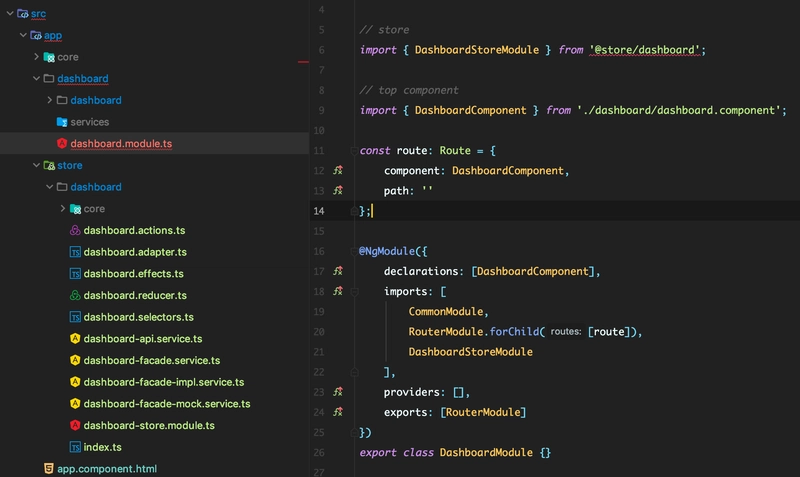Open dashboard.reducer.ts file
The image size is (800, 477).
(135, 295)
